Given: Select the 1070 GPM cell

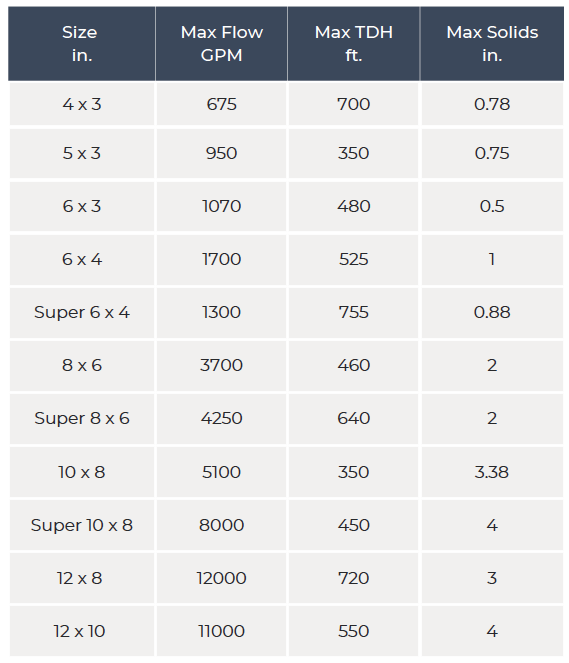Looking at the screenshot, I should [222, 206].
